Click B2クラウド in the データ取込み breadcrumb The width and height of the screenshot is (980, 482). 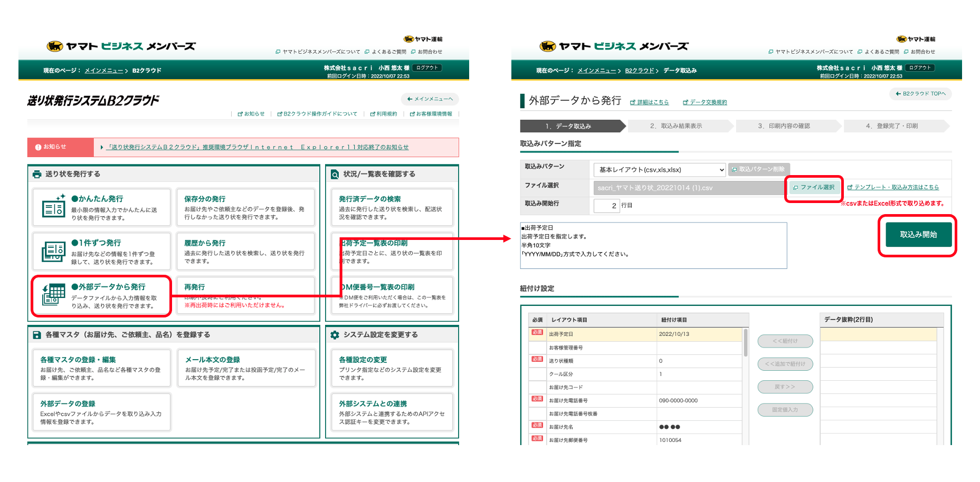(640, 71)
